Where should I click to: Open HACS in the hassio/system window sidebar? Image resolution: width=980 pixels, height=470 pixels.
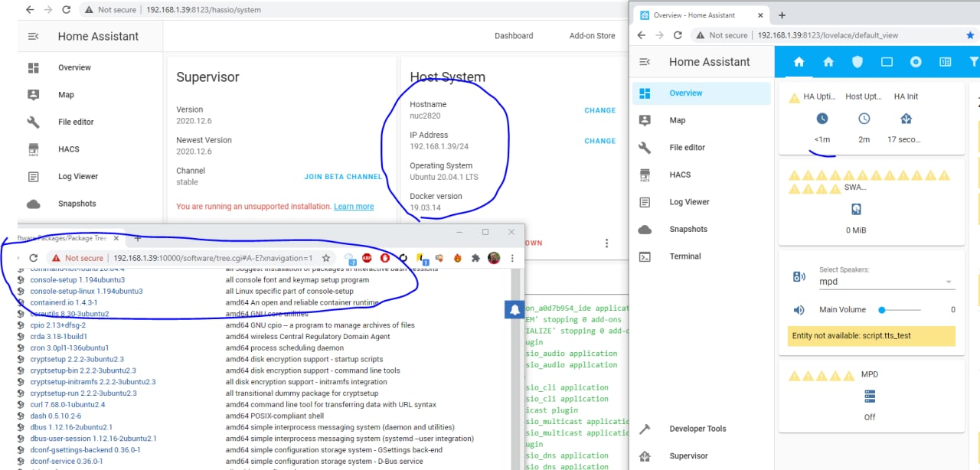click(x=69, y=149)
